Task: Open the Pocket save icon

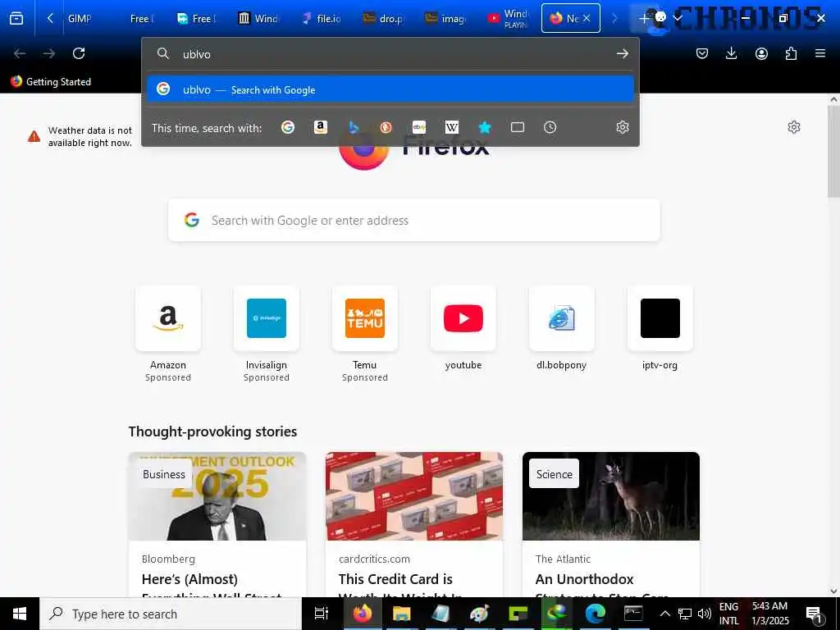Action: pos(702,53)
